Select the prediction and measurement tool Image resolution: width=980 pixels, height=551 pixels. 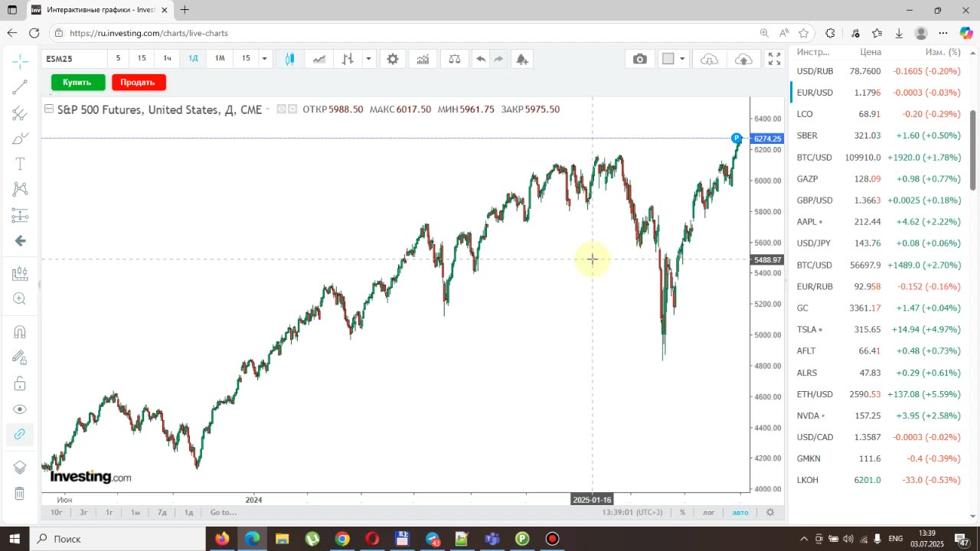coord(20,215)
